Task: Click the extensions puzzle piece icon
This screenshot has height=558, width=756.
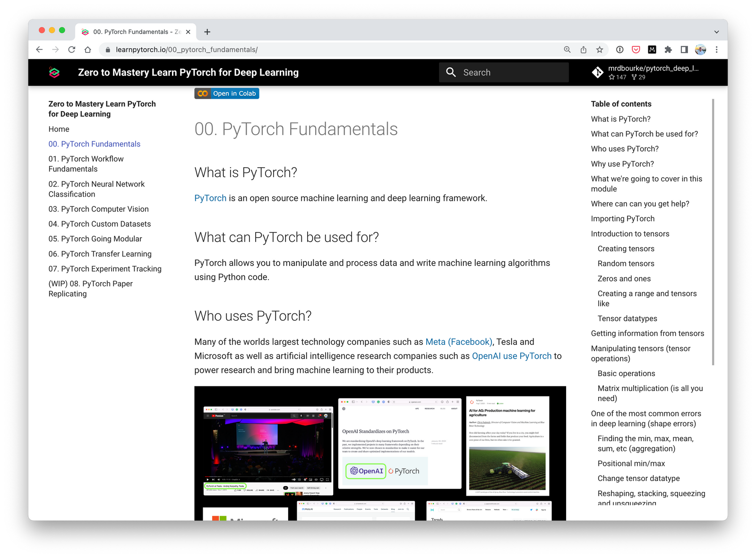Action: [x=668, y=49]
